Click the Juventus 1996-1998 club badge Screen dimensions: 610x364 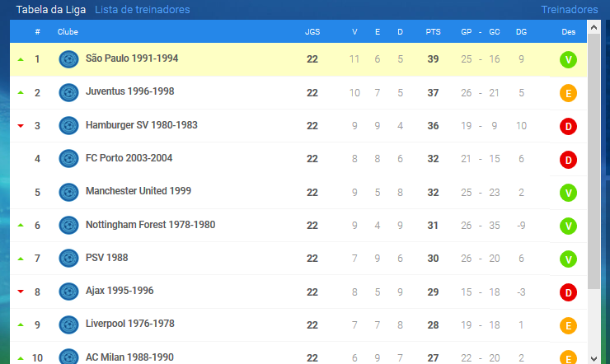[x=68, y=93]
